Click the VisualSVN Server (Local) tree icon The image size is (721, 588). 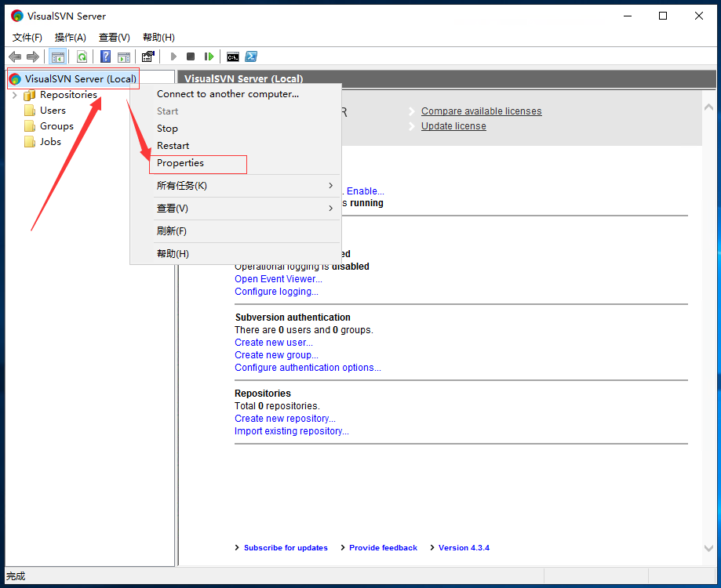click(15, 79)
